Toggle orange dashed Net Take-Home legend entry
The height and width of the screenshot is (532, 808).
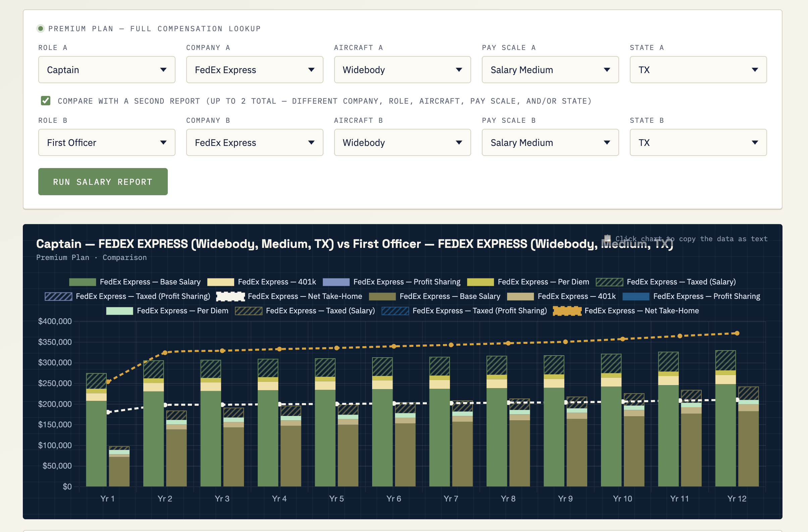[x=626, y=311]
